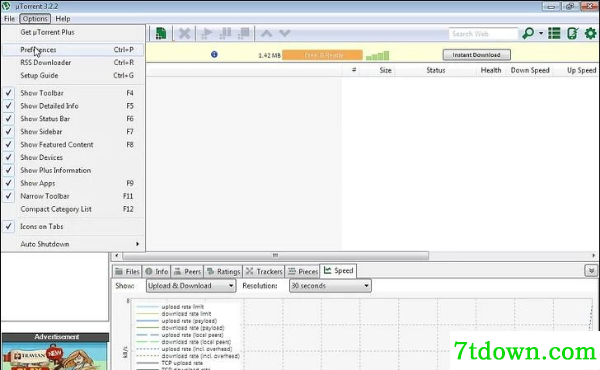Toggle Show Toolbar option

73,93
